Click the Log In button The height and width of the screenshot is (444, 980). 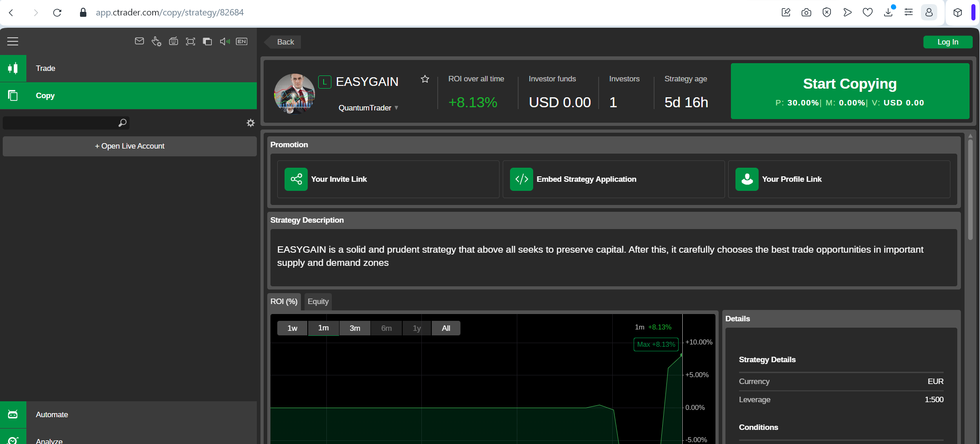pos(948,42)
